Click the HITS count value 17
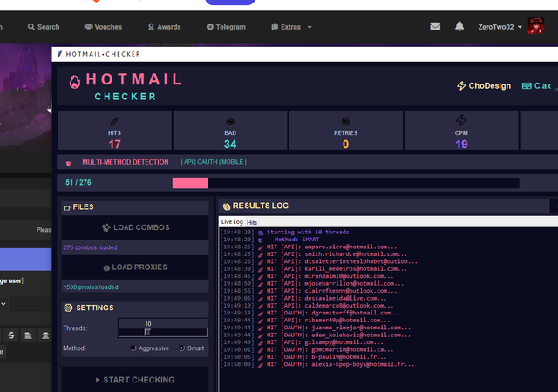 click(114, 145)
